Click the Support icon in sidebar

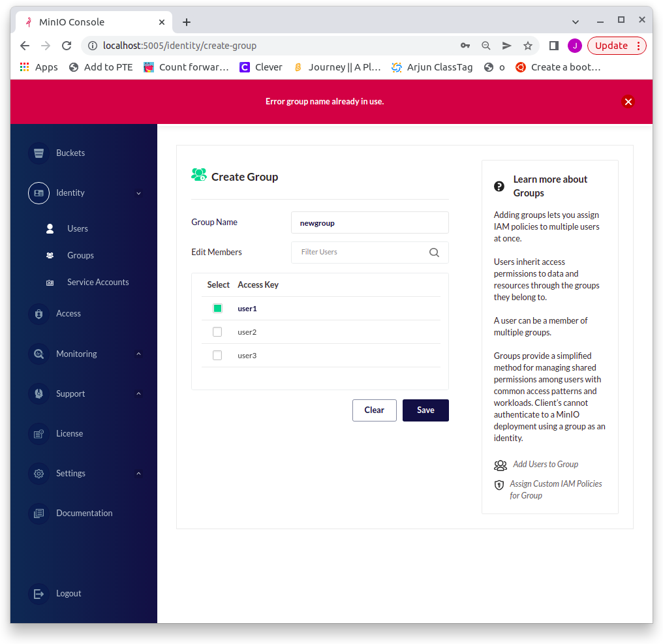coord(39,393)
